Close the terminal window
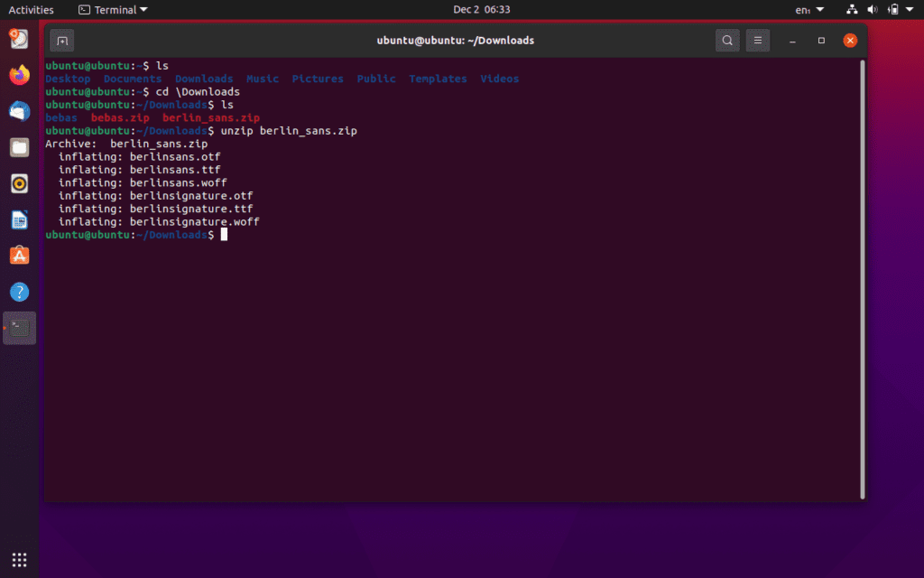Image resolution: width=924 pixels, height=578 pixels. (850, 41)
